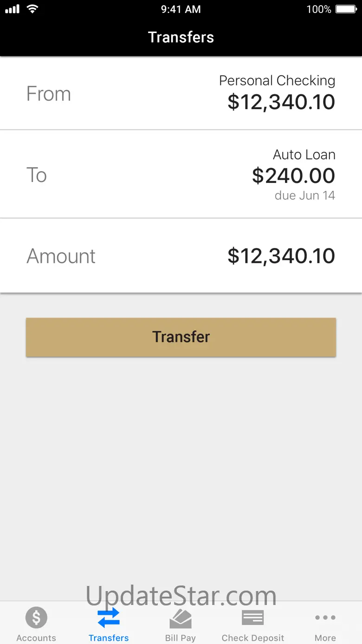
Task: Tap the 9:41 AM clock
Action: point(181,9)
